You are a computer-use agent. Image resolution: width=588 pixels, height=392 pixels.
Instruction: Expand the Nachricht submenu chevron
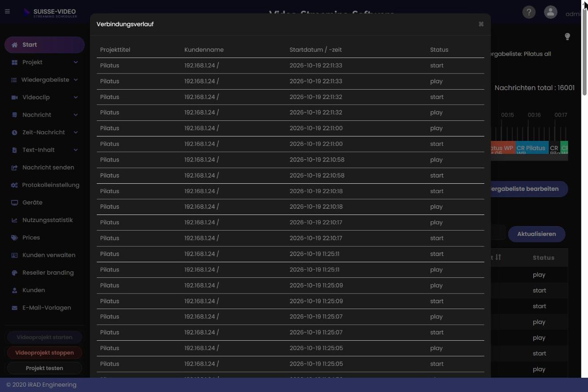tap(76, 115)
